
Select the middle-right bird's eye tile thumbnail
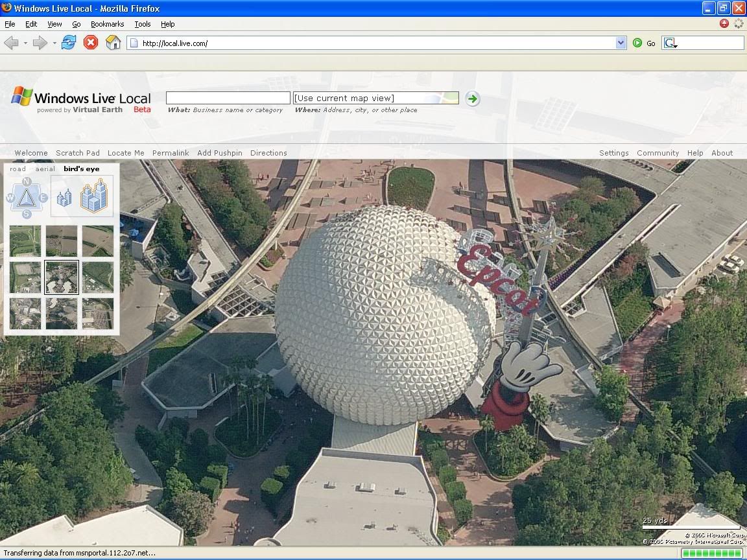pos(98,277)
